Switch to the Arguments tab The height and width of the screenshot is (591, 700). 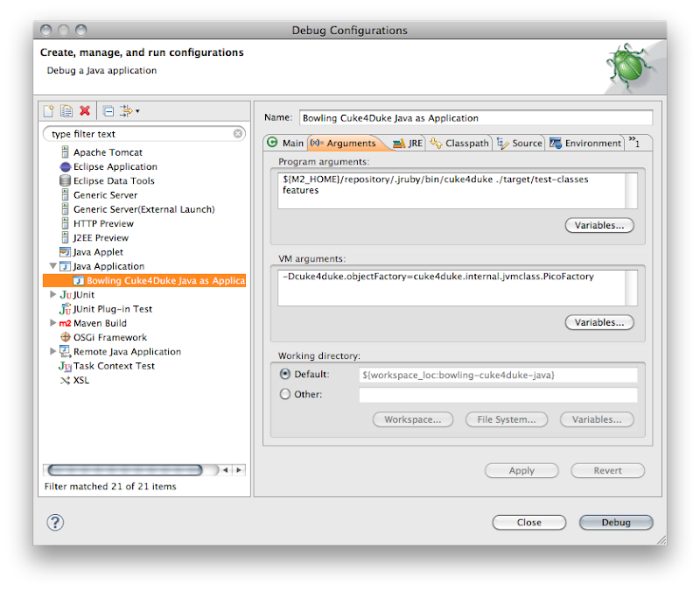pos(343,143)
